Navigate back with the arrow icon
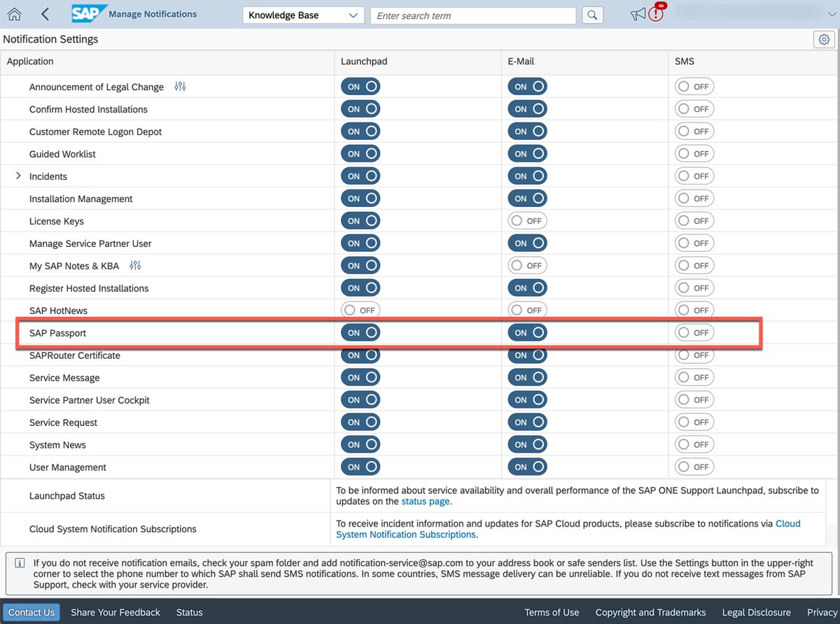The height and width of the screenshot is (624, 840). click(x=45, y=14)
